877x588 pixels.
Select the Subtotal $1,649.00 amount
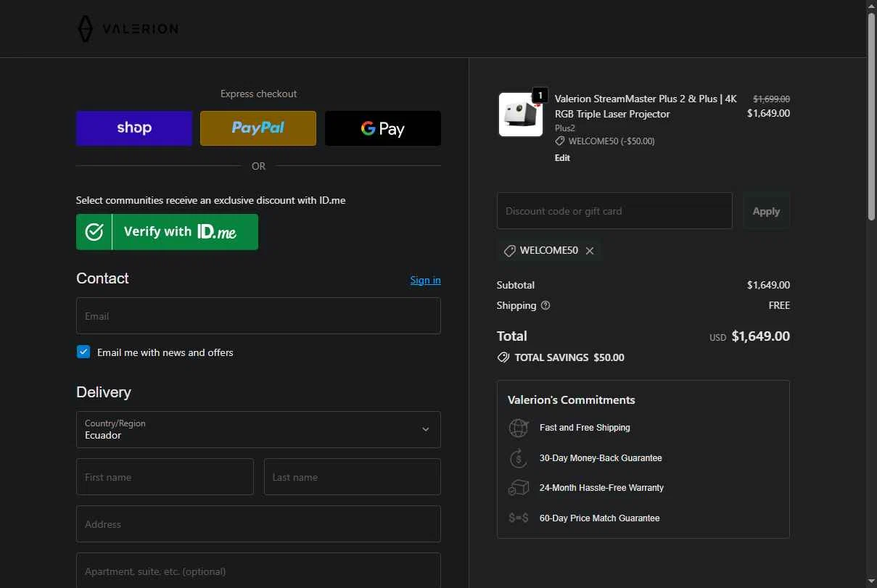click(x=768, y=285)
